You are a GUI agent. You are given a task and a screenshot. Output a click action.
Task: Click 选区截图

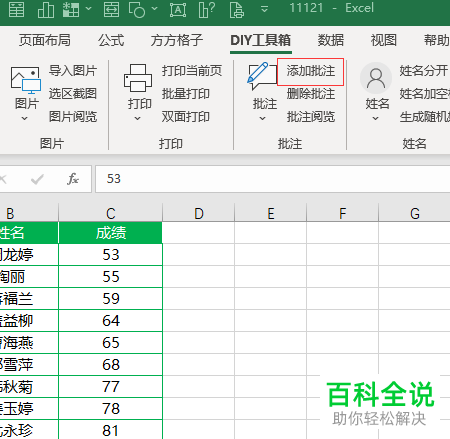click(x=73, y=94)
